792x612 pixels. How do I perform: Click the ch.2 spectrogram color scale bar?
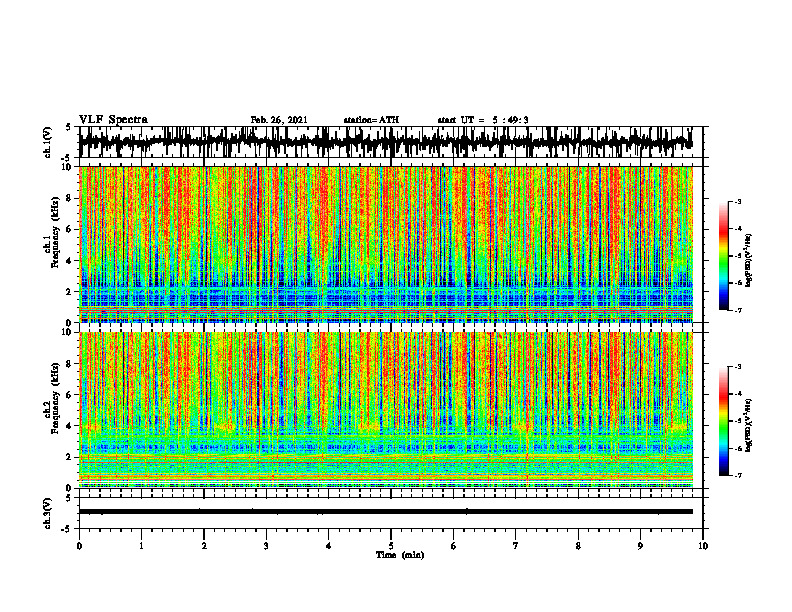point(724,421)
